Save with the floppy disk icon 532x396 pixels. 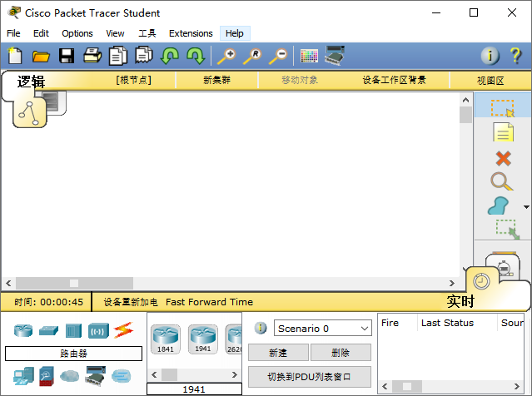pos(67,56)
